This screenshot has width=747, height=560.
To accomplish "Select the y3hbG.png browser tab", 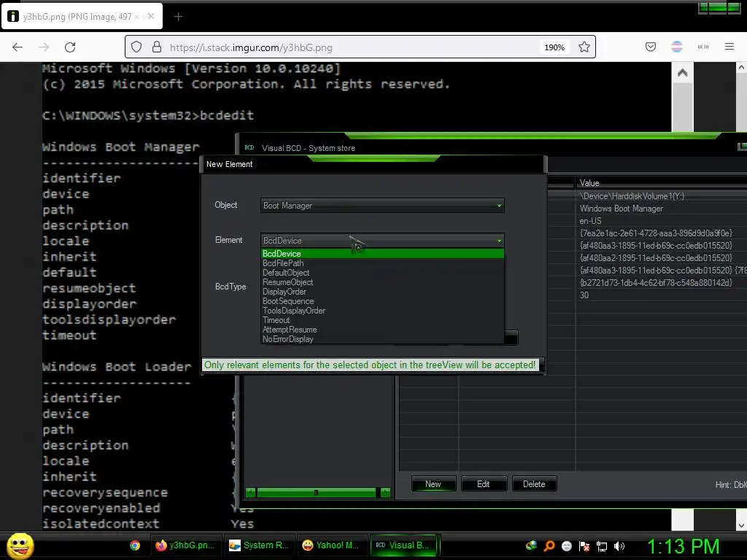I will pos(82,16).
